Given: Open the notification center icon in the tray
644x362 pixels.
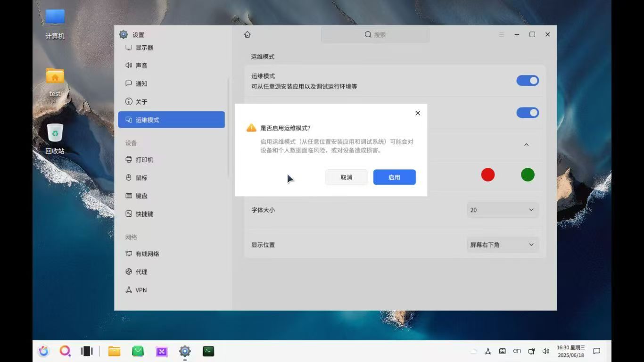Looking at the screenshot, I should [x=596, y=351].
